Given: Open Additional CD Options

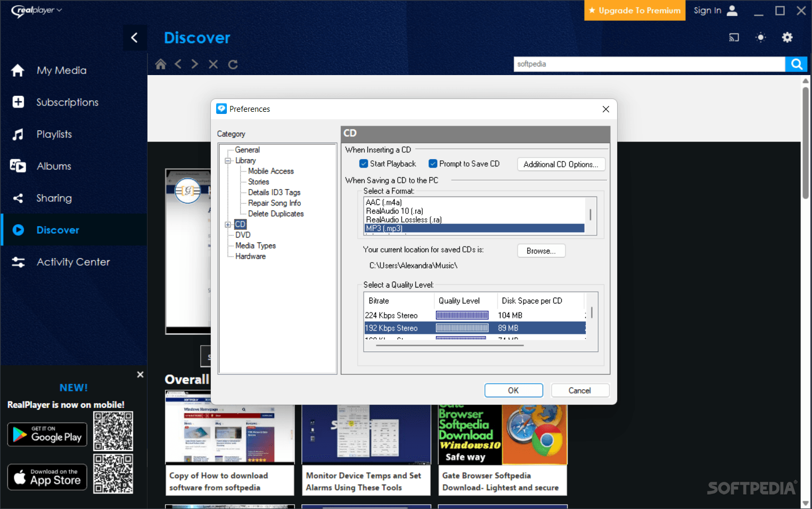Looking at the screenshot, I should click(561, 164).
